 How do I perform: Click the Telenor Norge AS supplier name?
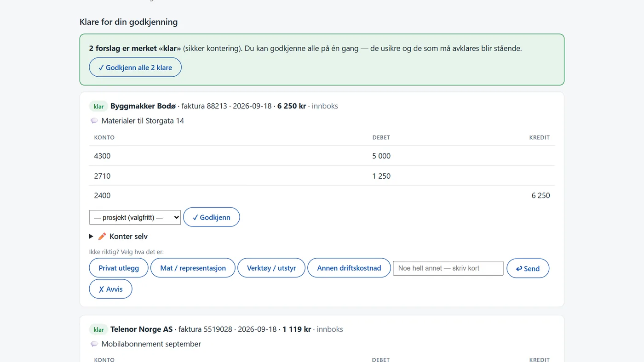coord(142,329)
